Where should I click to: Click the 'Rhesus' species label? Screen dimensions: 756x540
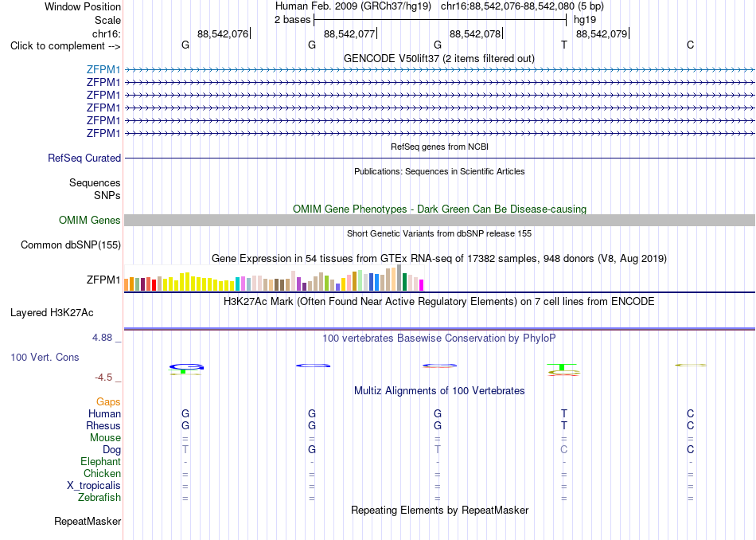[103, 425]
